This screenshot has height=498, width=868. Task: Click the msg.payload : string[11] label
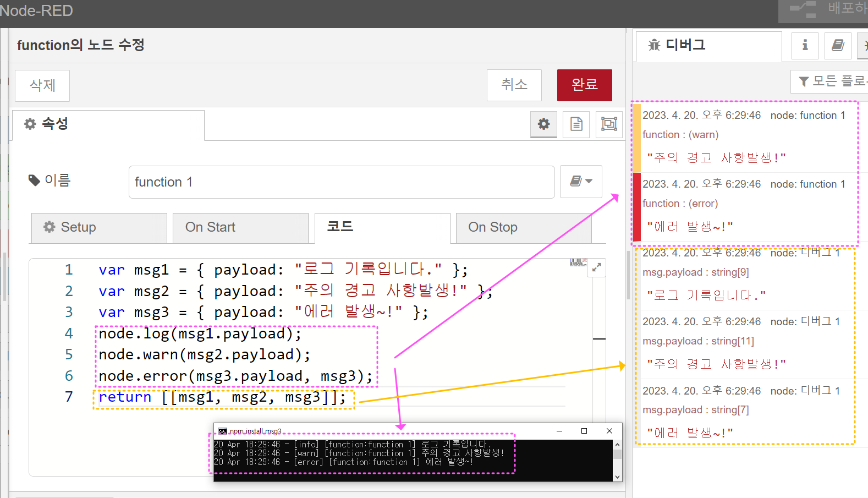[698, 341]
